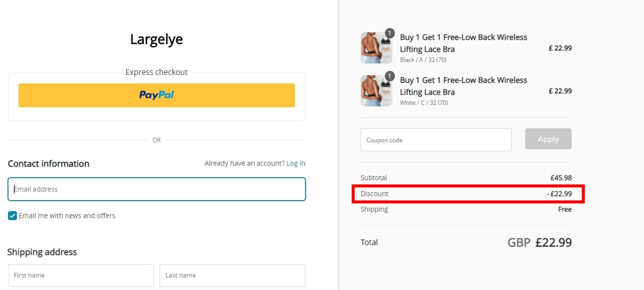Click the yellow PayPal express checkout button

[156, 95]
